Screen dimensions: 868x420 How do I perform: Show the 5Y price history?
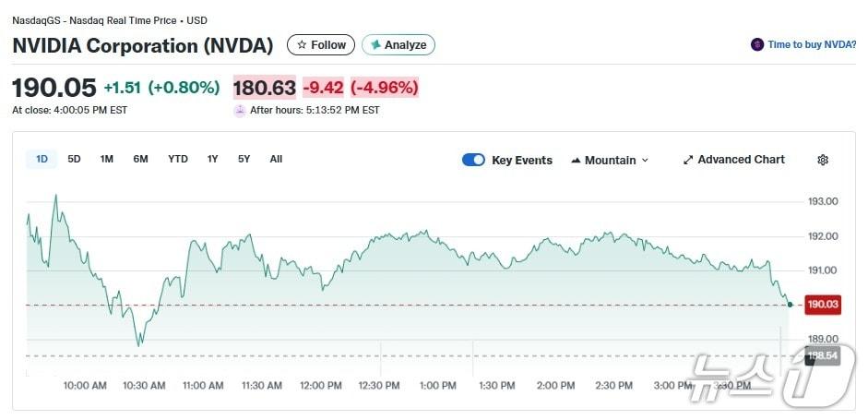pyautogui.click(x=244, y=159)
